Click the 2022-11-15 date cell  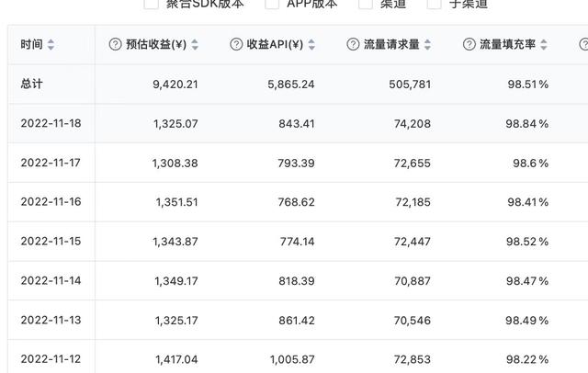click(x=51, y=241)
